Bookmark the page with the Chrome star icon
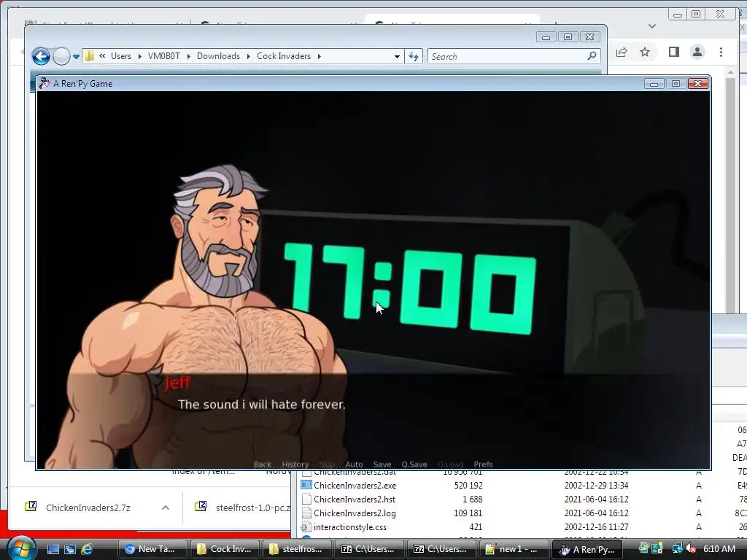The width and height of the screenshot is (747, 560). (x=645, y=52)
